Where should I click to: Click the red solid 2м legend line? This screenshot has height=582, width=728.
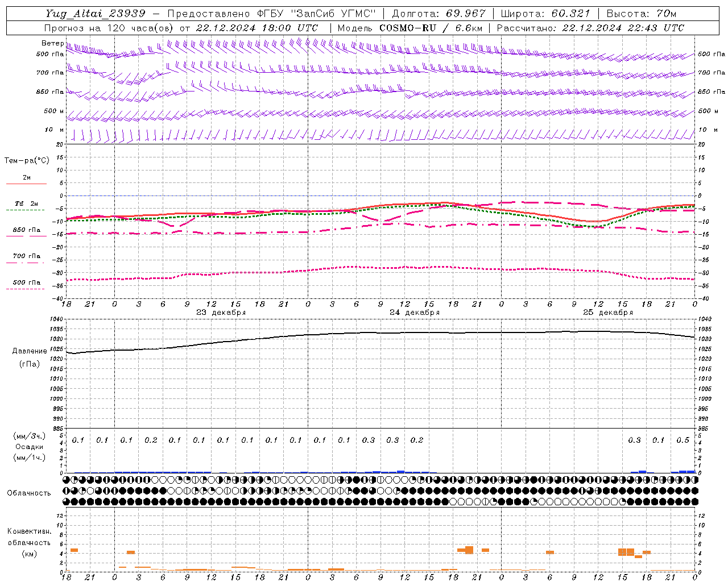(26, 184)
